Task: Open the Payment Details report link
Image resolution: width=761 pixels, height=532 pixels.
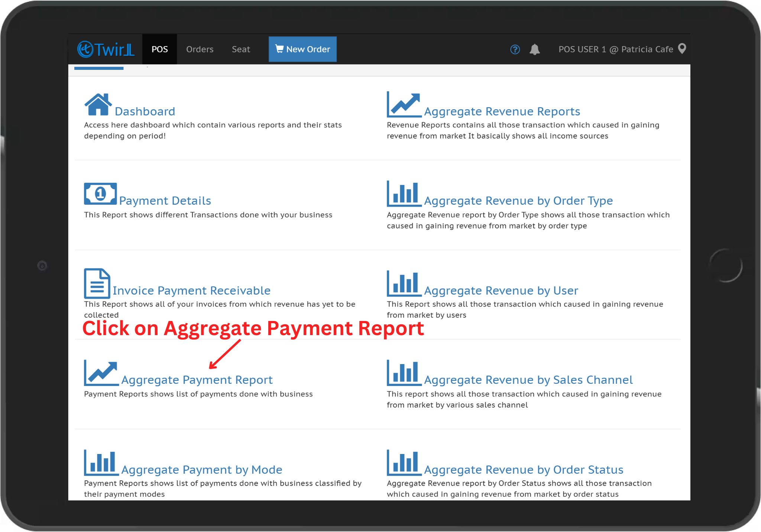Action: pyautogui.click(x=165, y=201)
